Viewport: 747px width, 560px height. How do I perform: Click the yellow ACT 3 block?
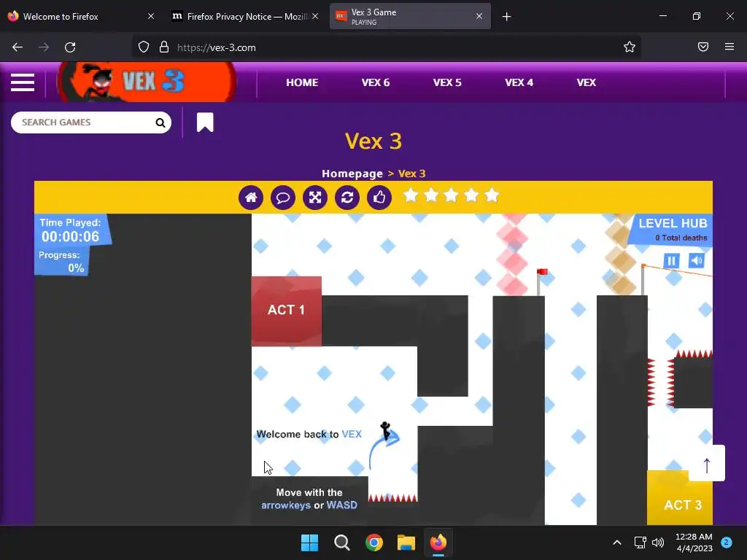tap(680, 498)
